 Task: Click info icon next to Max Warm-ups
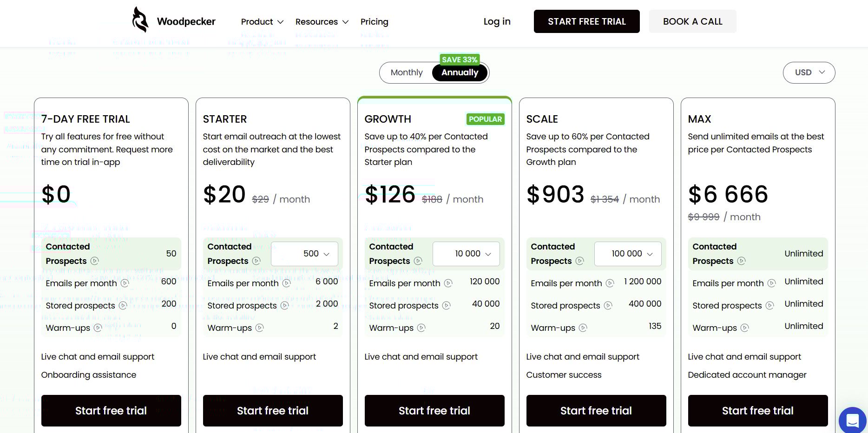pyautogui.click(x=744, y=328)
